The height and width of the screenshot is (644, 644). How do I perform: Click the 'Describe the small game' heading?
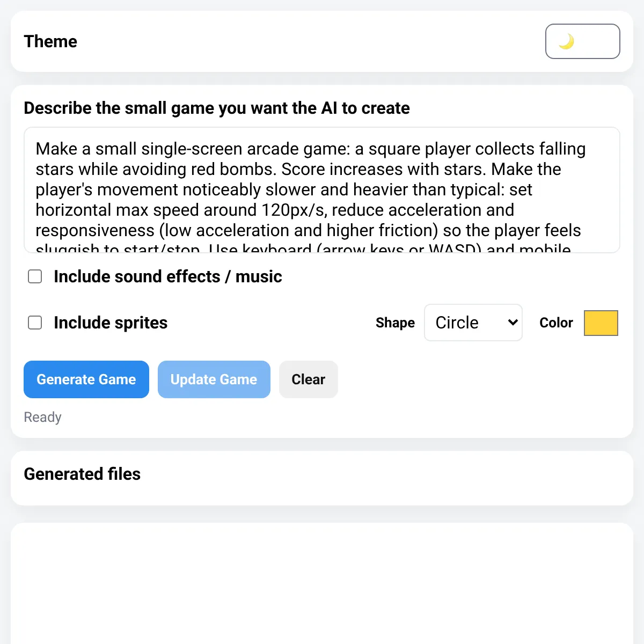click(x=217, y=108)
